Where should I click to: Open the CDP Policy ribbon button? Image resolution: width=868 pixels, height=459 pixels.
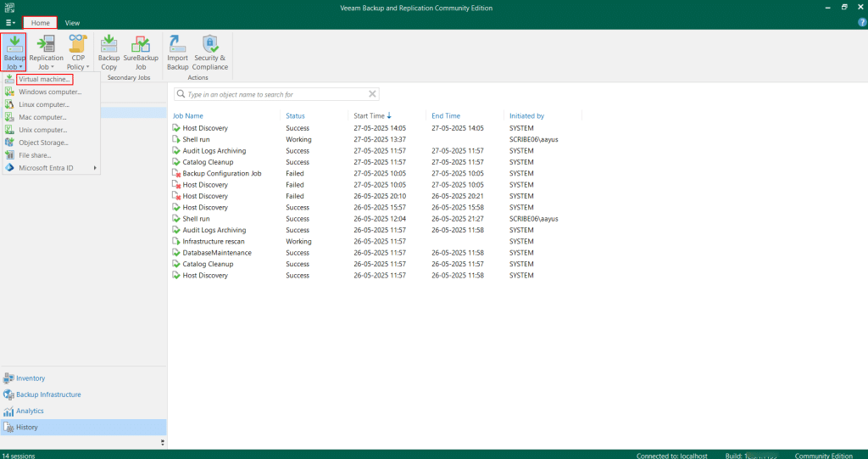tap(78, 53)
